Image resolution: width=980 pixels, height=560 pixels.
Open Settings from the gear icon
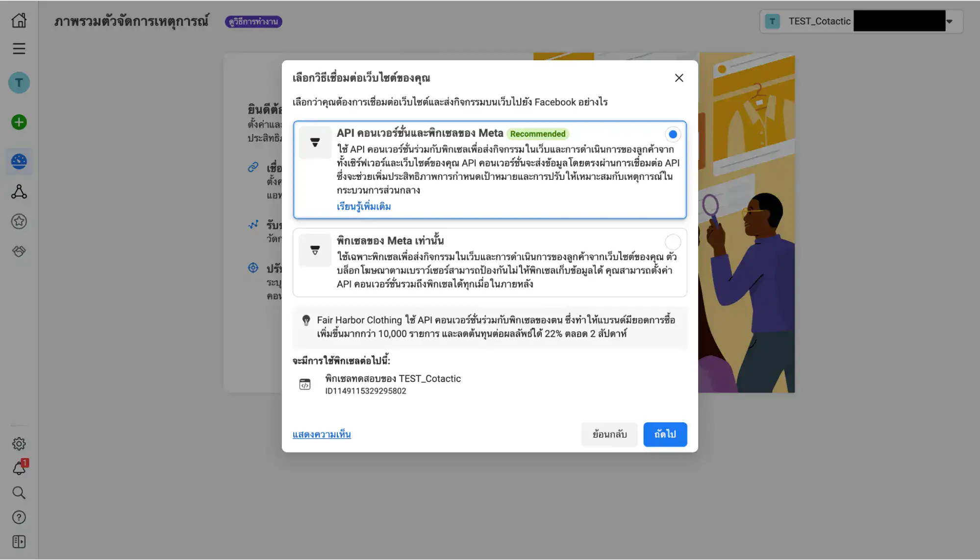pyautogui.click(x=19, y=443)
